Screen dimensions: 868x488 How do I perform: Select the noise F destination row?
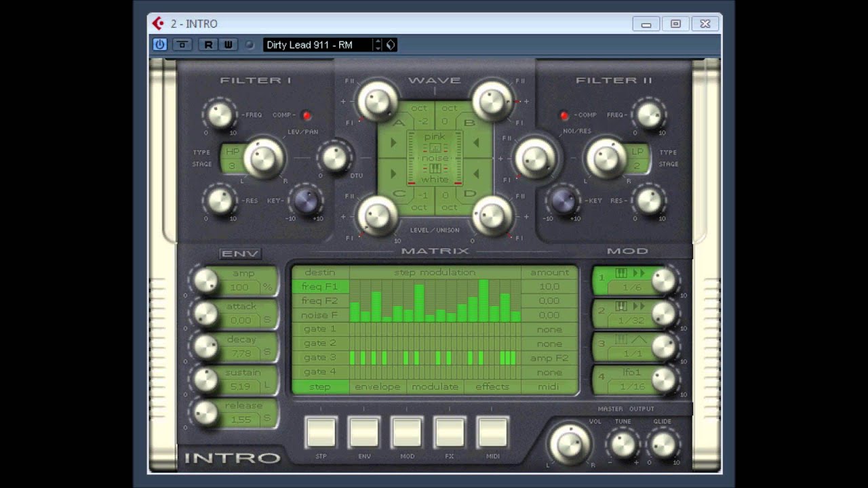coord(320,315)
